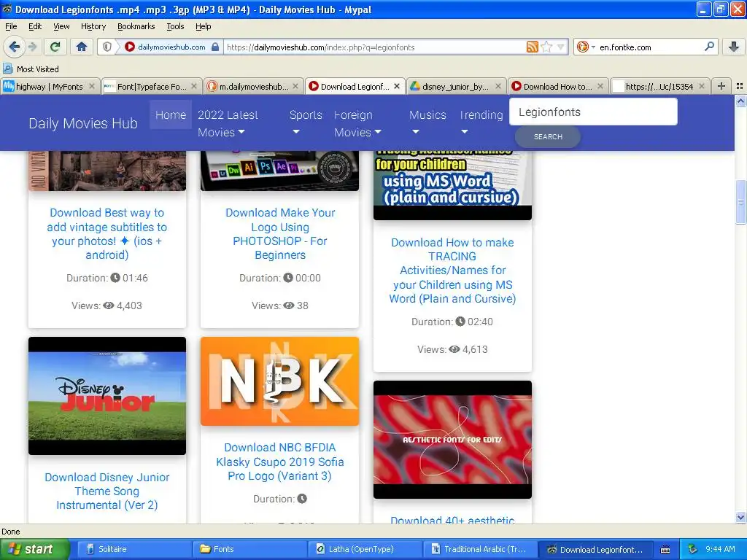747x560 pixels.
Task: Open the Tools menu
Action: click(x=175, y=27)
